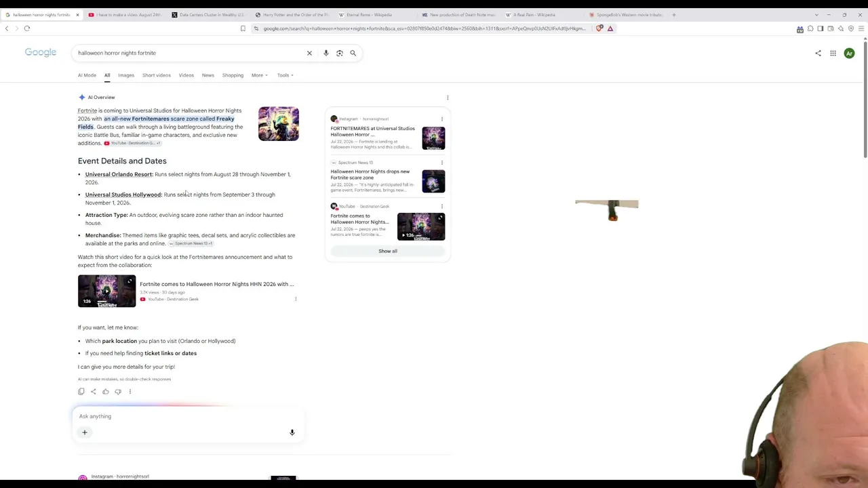Open the Google apps grid
Image resolution: width=868 pixels, height=488 pixels.
833,53
